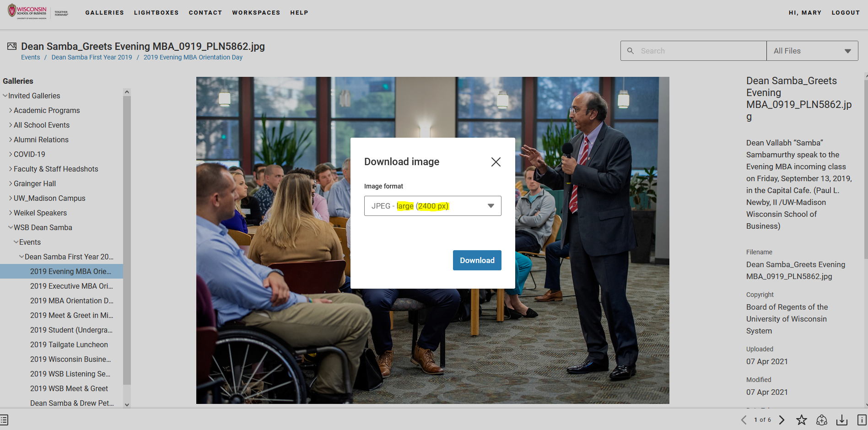This screenshot has width=868, height=430.
Task: Close the Download image dialog
Action: (x=496, y=162)
